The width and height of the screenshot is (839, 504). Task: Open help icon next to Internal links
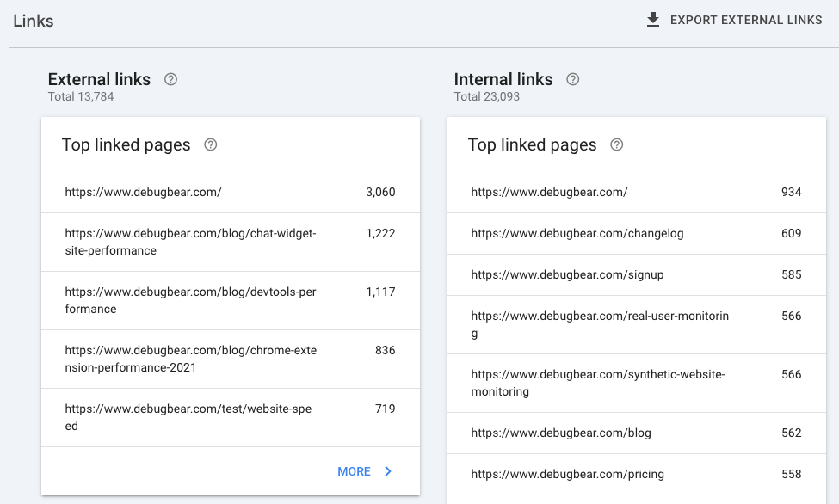(x=572, y=79)
